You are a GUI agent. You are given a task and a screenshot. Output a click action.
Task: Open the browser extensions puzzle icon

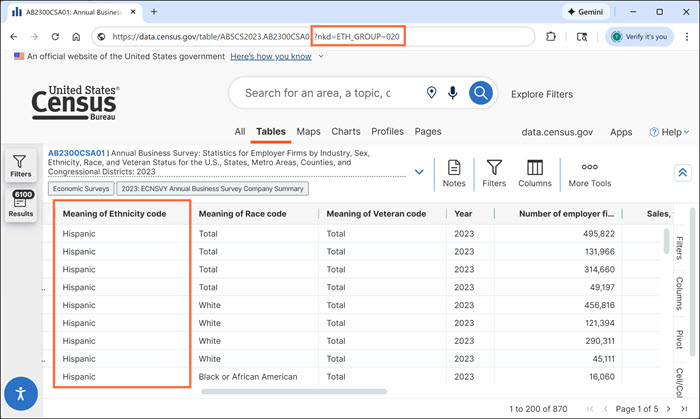pyautogui.click(x=551, y=37)
